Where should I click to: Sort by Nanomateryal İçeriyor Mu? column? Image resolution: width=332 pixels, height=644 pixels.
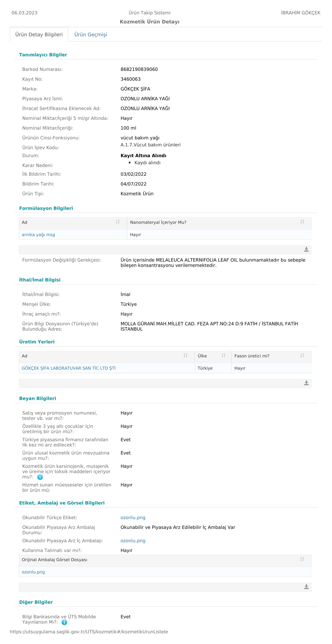click(302, 222)
